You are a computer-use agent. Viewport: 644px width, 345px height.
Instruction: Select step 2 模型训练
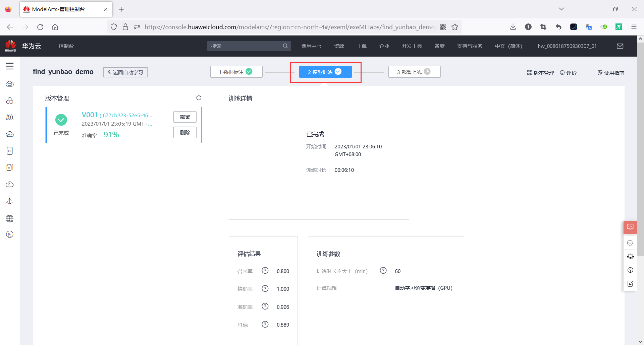pyautogui.click(x=325, y=72)
